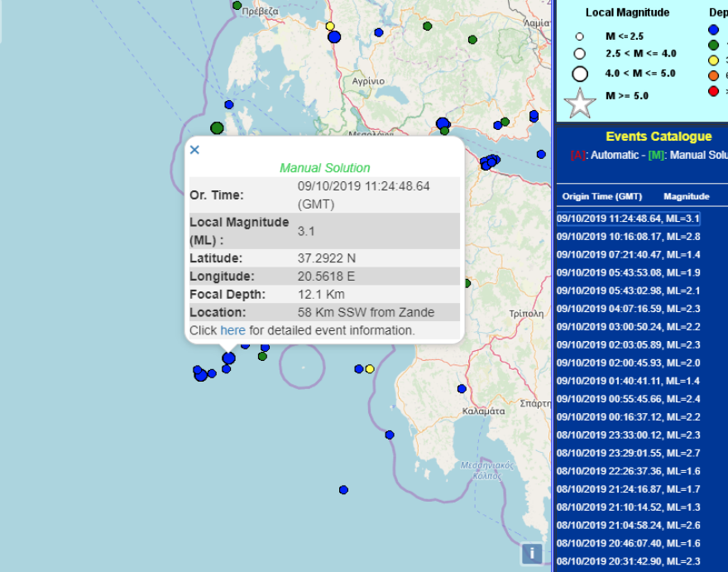Viewport: 728px width, 572px height.
Task: Click the blue depth legend color dot
Action: (714, 30)
